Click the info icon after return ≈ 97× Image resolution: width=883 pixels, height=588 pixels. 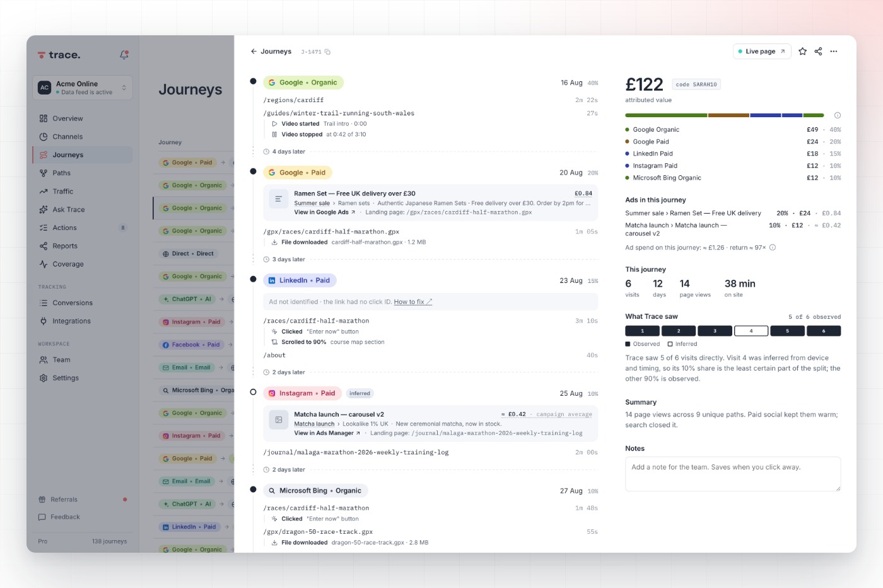[x=773, y=248]
